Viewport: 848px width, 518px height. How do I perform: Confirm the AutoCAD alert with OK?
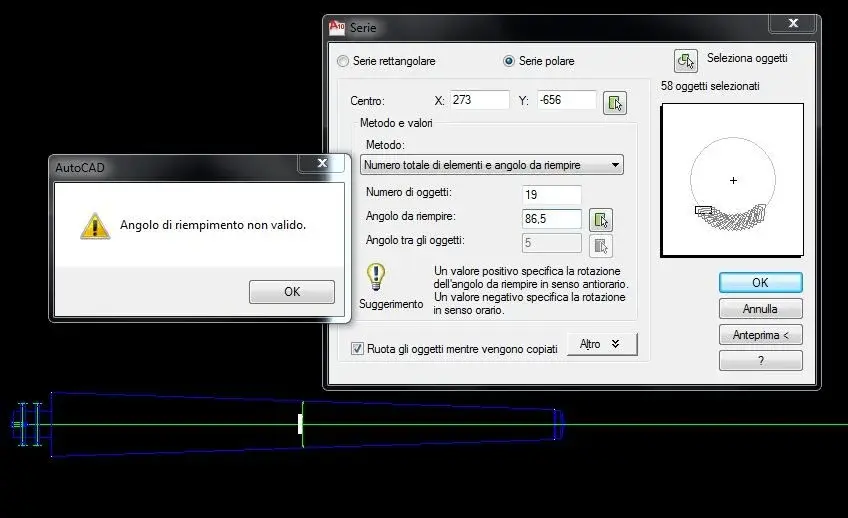292,292
